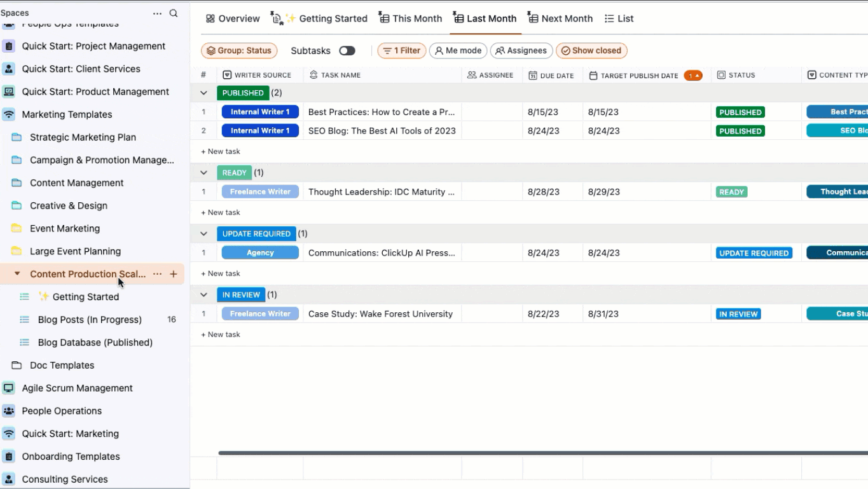Screen dimensions: 868x489
Task: Click the horizontal scrollbar under the table
Action: 541,453
